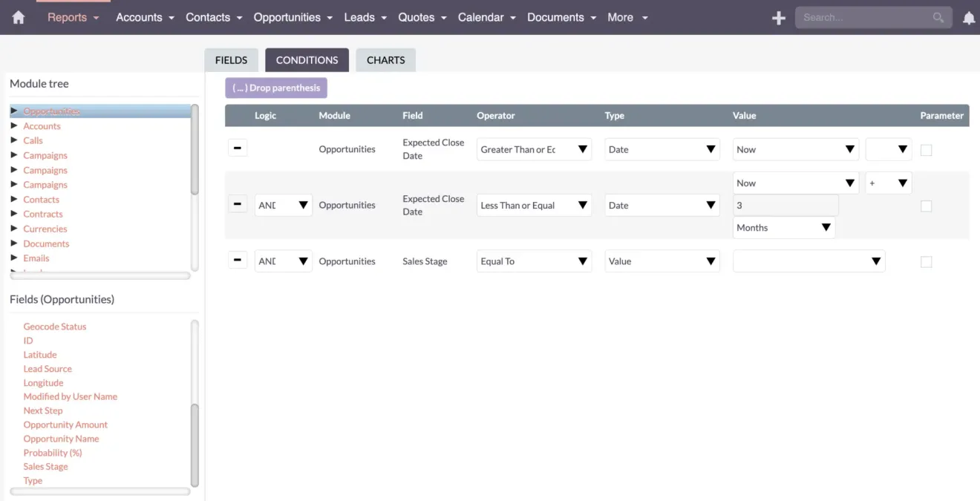Click the search magnifier icon
This screenshot has height=501, width=980.
pos(938,16)
